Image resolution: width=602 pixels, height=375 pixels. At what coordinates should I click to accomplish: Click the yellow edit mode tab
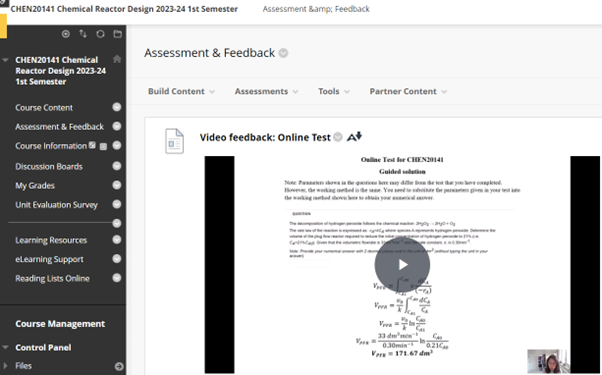[3, 26]
